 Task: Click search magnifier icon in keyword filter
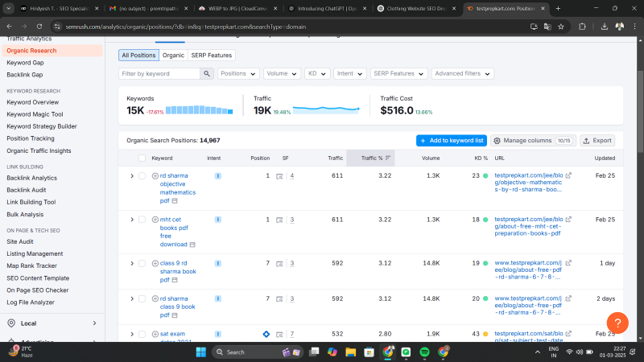(206, 73)
